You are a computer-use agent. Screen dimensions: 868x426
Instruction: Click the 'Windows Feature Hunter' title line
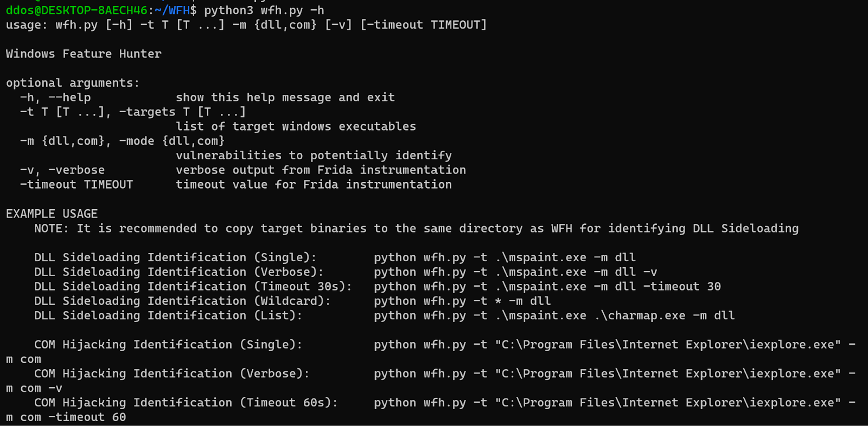coord(84,54)
